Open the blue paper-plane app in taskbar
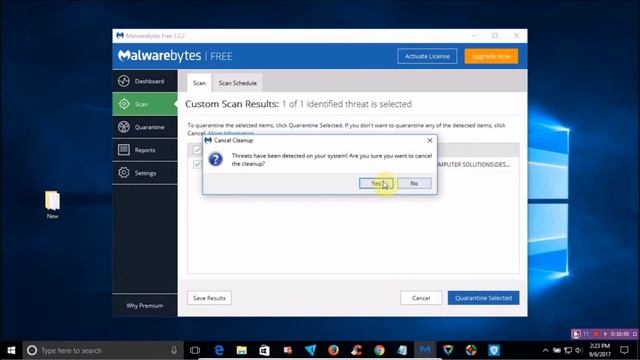The height and width of the screenshot is (360, 640). (x=311, y=350)
